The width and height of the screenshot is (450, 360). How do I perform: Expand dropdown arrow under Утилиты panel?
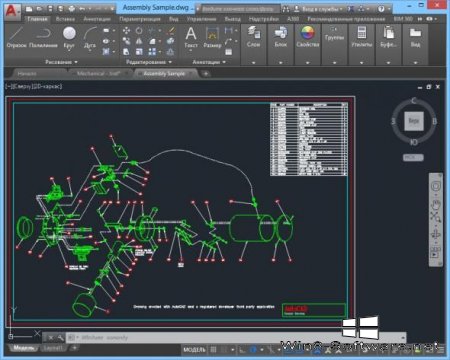[362, 62]
